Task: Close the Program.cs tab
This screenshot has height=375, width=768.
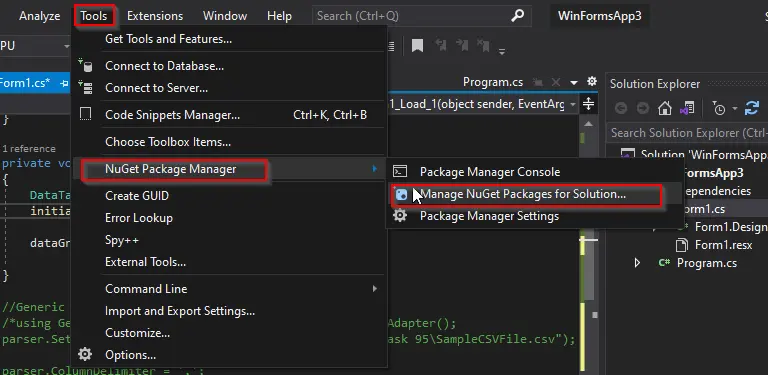Action: coord(556,82)
